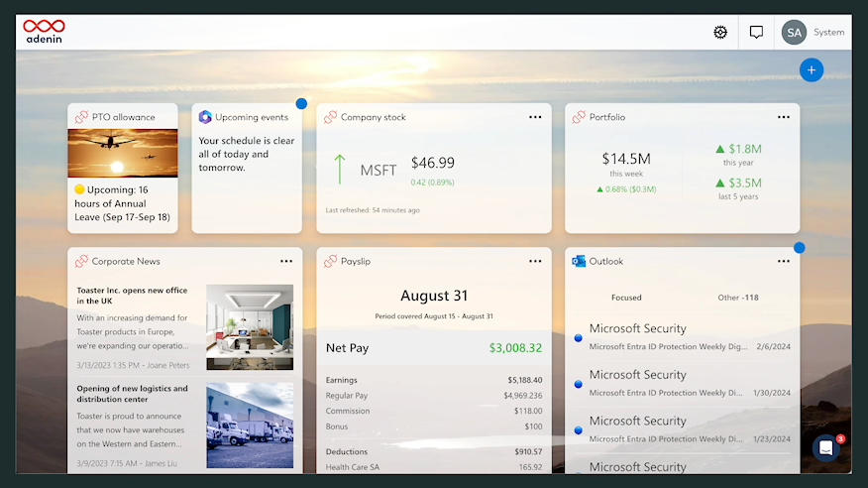Open Outlook card options menu
The width and height of the screenshot is (868, 488).
point(784,261)
